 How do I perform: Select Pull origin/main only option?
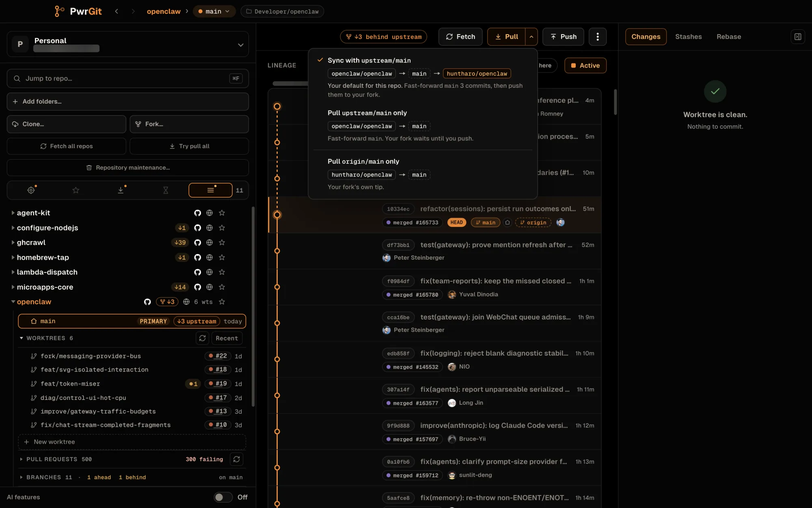pos(423,174)
